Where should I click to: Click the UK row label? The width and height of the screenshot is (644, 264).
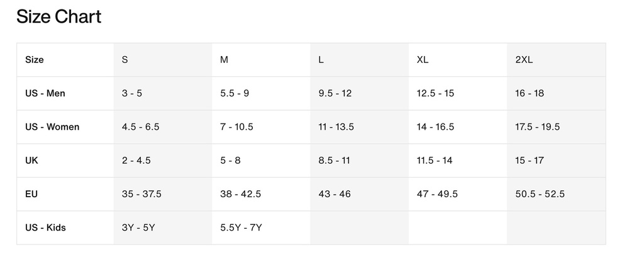pos(31,161)
